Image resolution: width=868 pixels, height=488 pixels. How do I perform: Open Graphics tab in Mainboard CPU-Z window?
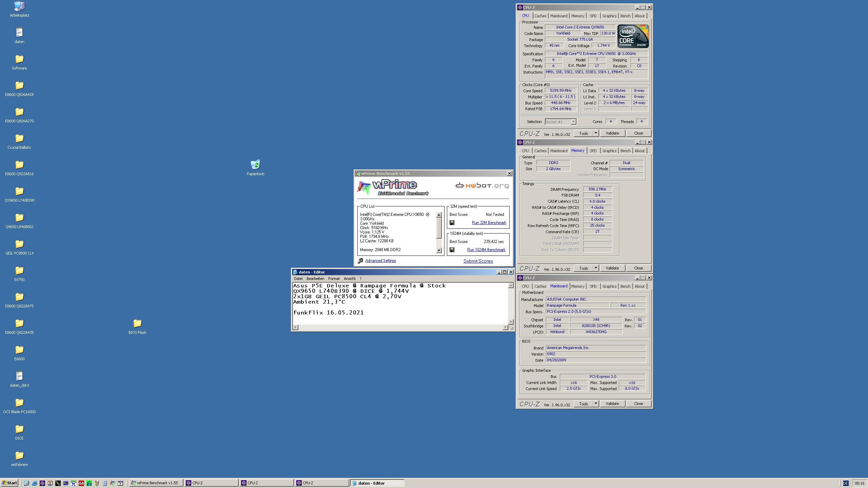609,286
